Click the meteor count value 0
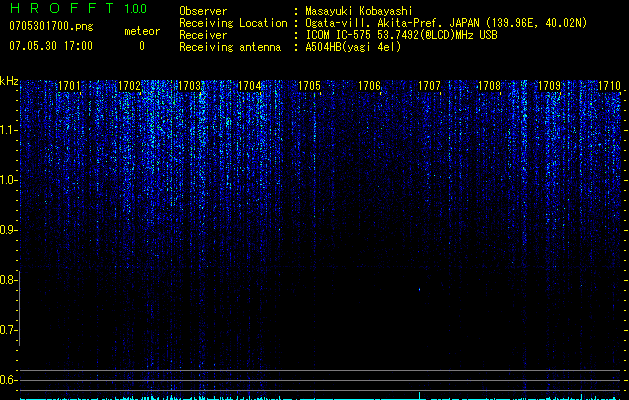Viewport: 629px width, 400px height. click(142, 46)
